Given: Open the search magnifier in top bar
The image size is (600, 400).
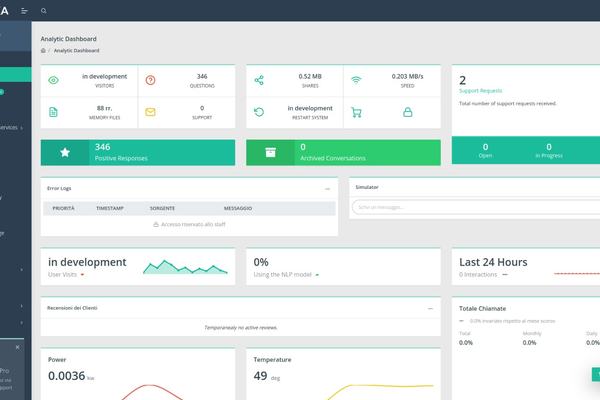Looking at the screenshot, I should pos(44,11).
